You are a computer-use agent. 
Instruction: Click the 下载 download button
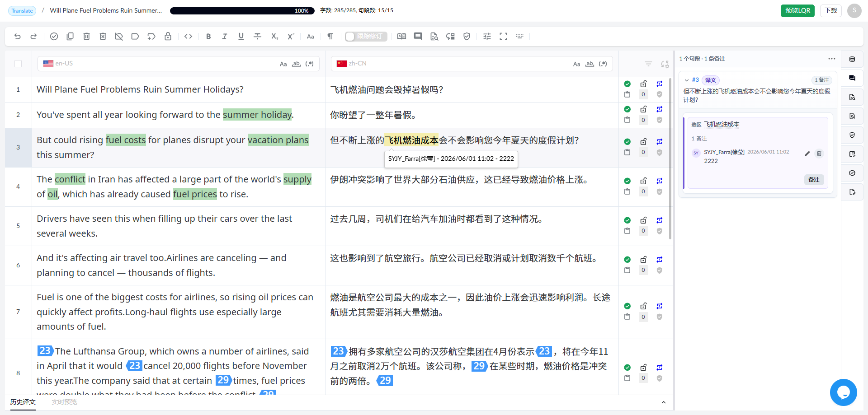(x=831, y=10)
